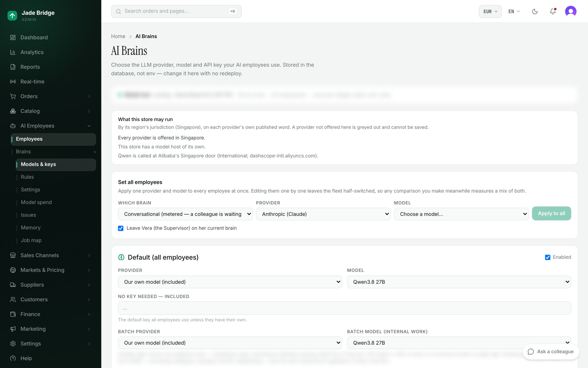Click the Help question mark icon
This screenshot has height=368, width=588.
click(x=13, y=358)
